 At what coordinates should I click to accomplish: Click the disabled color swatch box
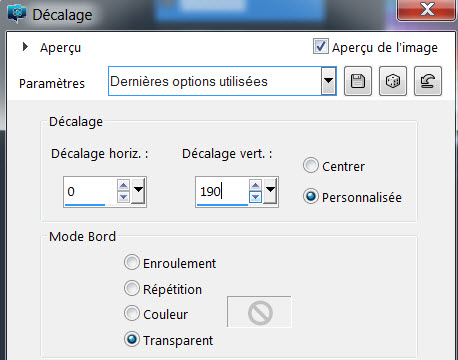point(259,312)
